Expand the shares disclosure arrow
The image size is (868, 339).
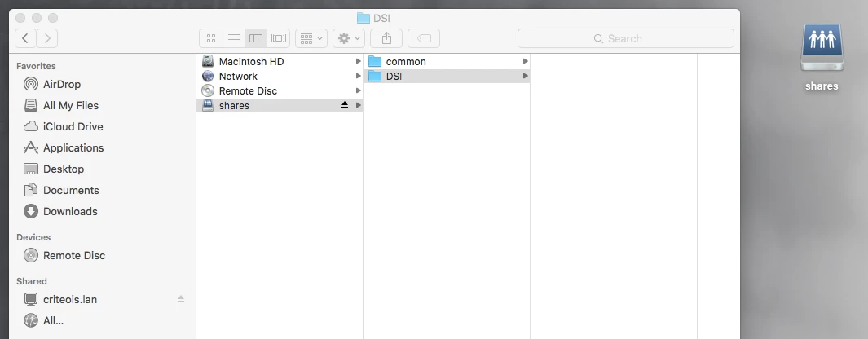pos(358,105)
